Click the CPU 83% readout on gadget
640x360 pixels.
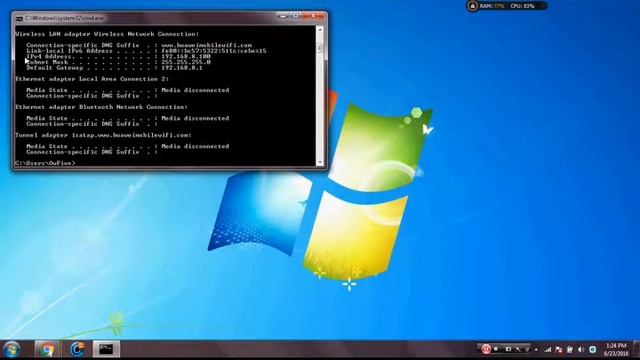coord(522,6)
